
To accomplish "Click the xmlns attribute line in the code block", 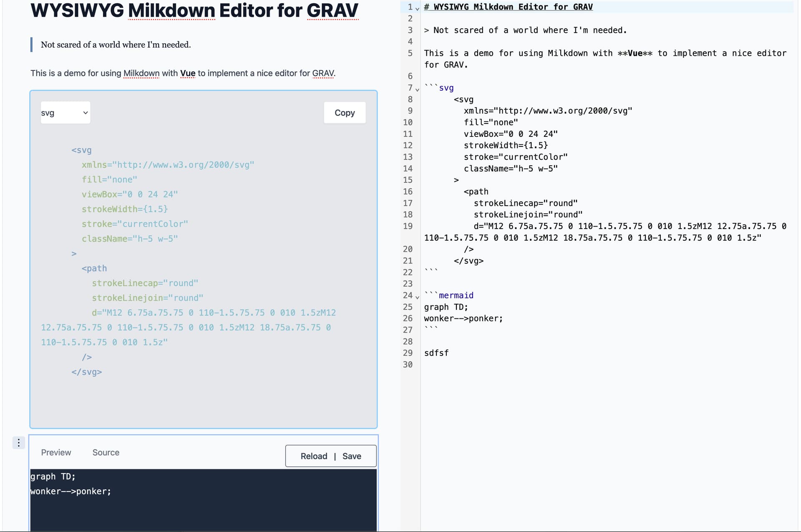I will pyautogui.click(x=168, y=165).
